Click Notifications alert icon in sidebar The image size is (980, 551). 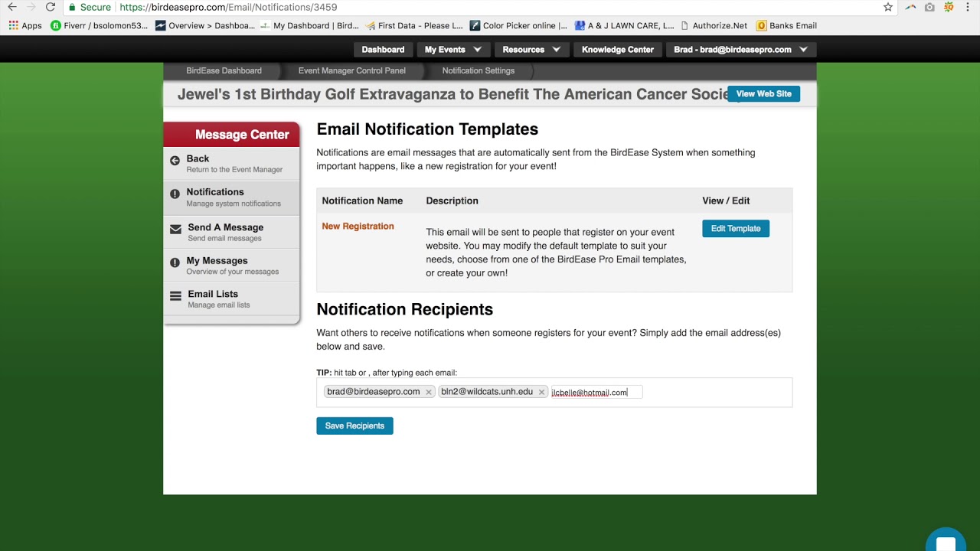[175, 194]
